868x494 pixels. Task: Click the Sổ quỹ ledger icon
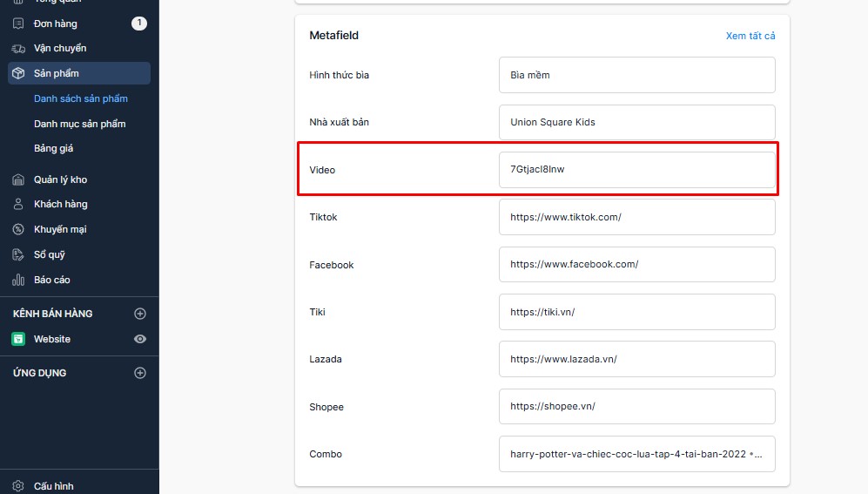(x=18, y=254)
